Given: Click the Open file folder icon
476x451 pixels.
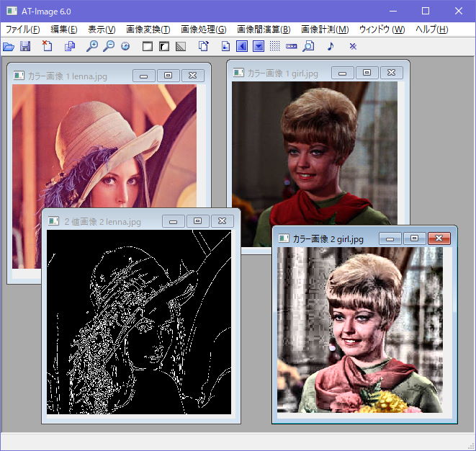Looking at the screenshot, I should [9, 46].
